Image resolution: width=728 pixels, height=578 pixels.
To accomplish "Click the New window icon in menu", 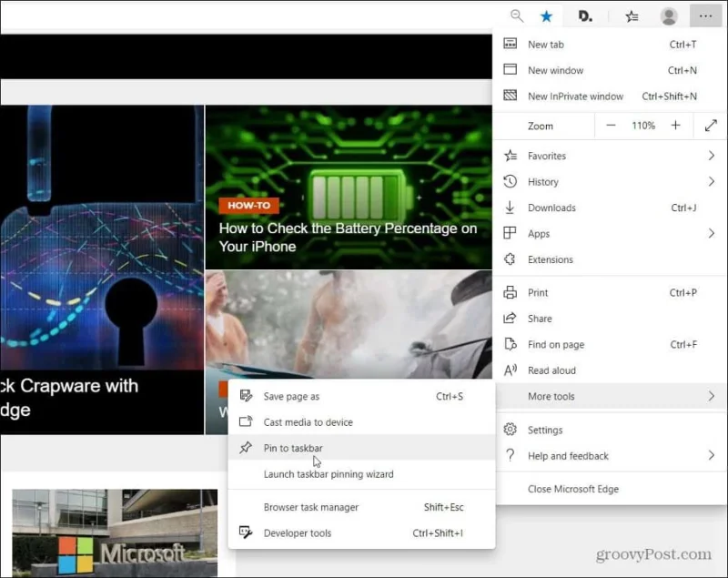I will pos(511,70).
